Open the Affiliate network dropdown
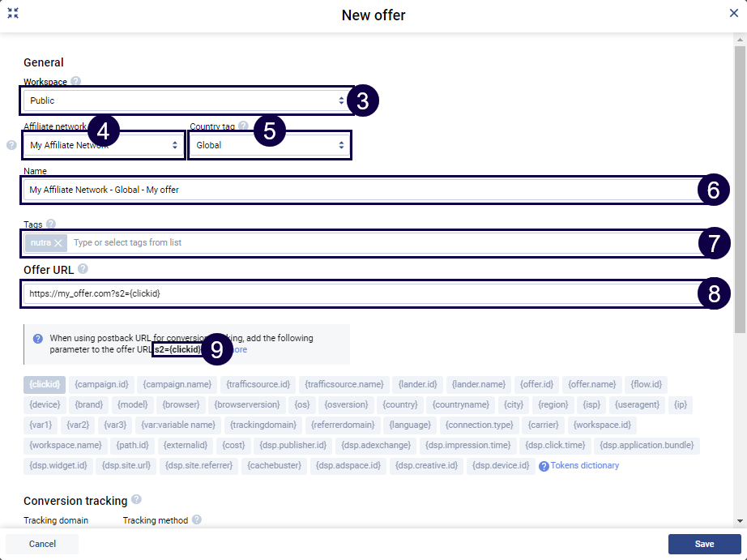The height and width of the screenshot is (560, 747). click(x=103, y=146)
